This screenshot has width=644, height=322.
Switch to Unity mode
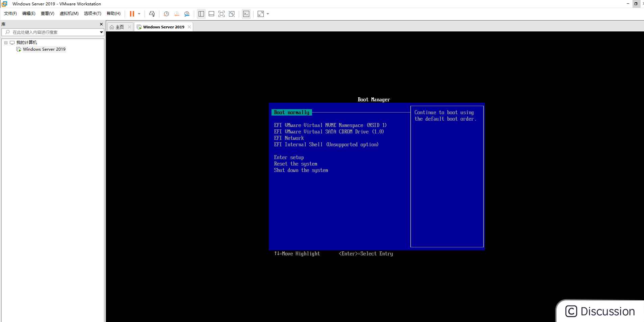(232, 14)
